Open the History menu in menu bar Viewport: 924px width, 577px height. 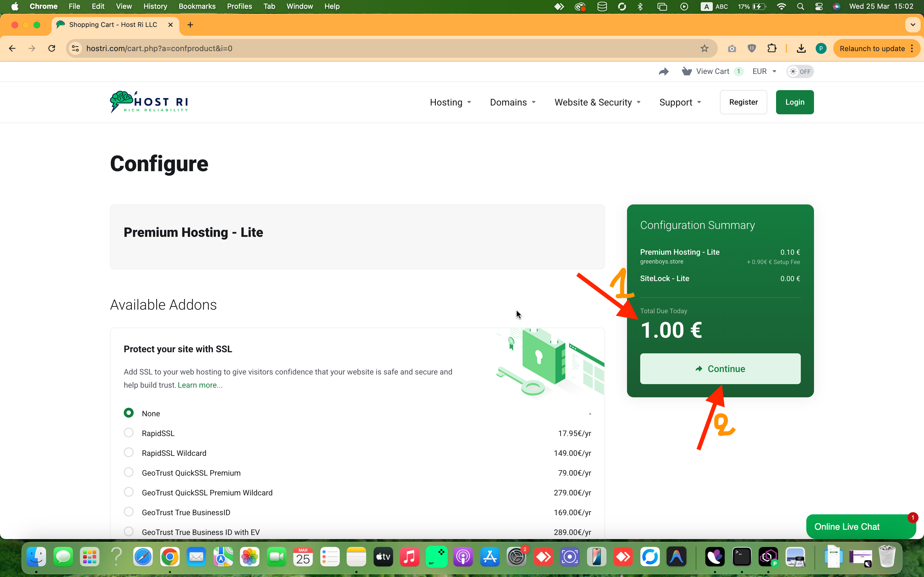[155, 6]
